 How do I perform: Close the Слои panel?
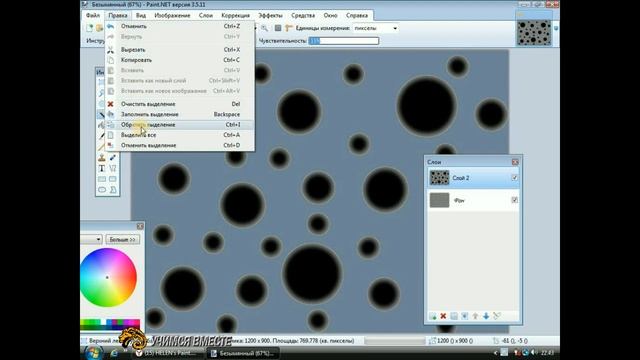click(515, 162)
